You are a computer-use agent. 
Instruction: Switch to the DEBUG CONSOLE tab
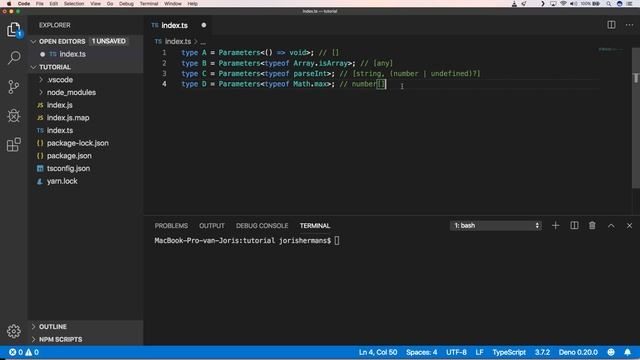click(x=262, y=226)
